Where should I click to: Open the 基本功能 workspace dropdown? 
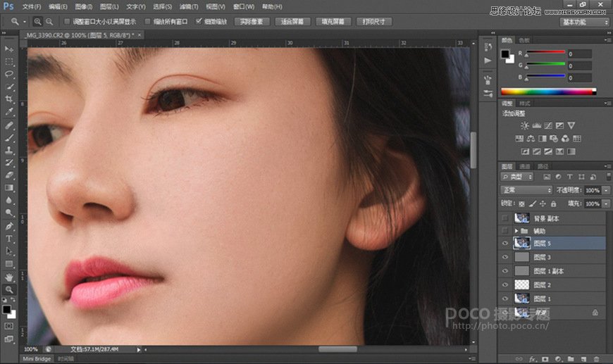tap(585, 22)
